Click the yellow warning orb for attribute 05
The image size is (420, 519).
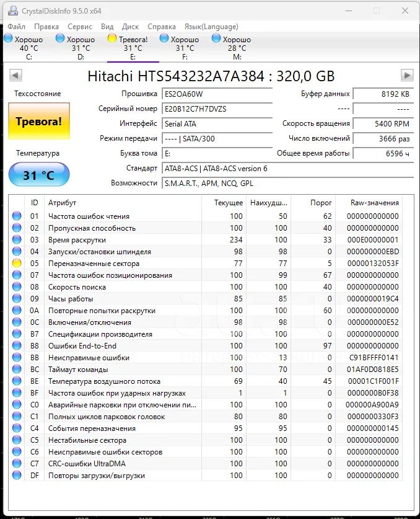point(17,264)
